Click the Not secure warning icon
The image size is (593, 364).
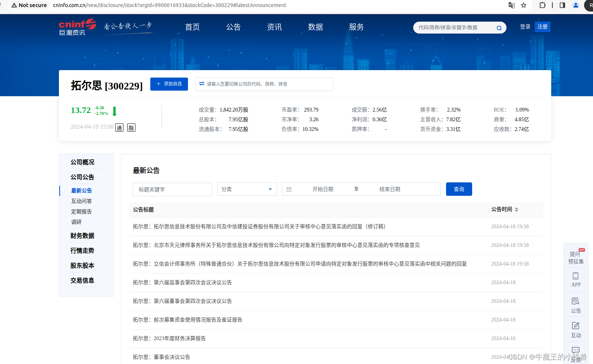pyautogui.click(x=14, y=5)
